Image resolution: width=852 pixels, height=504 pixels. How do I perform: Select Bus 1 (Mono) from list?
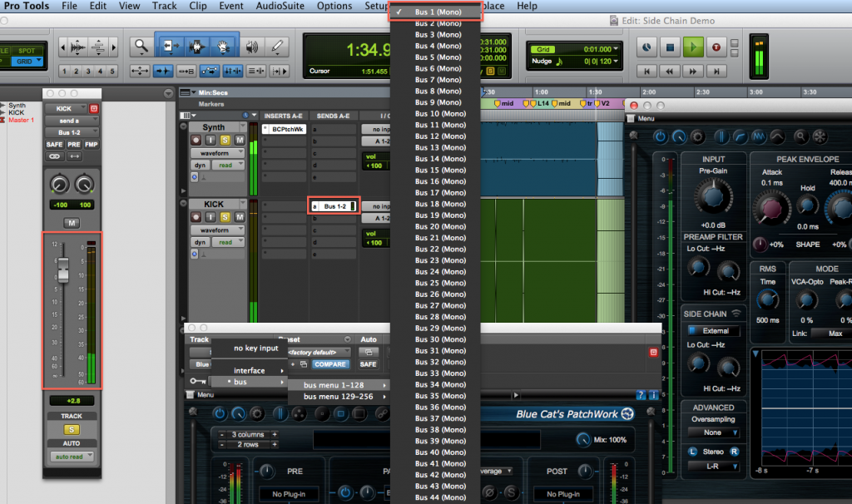pos(435,12)
